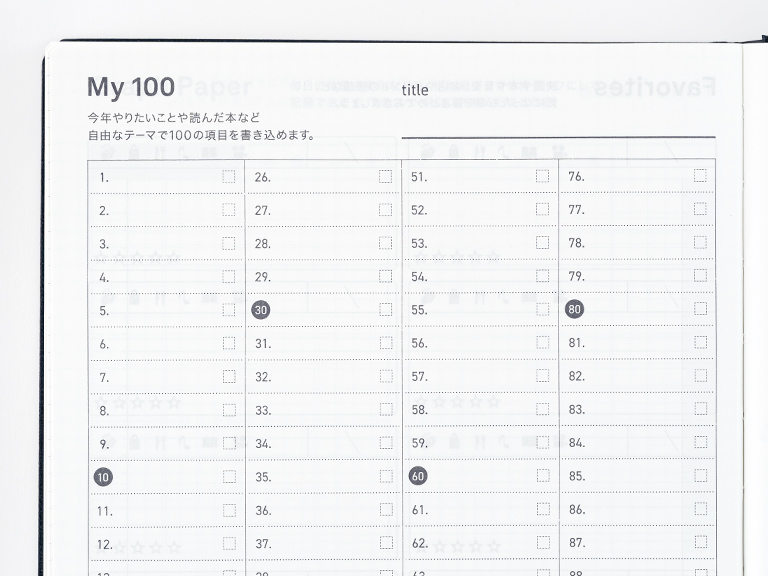This screenshot has height=576, width=768.
Task: Check off the box for item 30
Action: (386, 310)
